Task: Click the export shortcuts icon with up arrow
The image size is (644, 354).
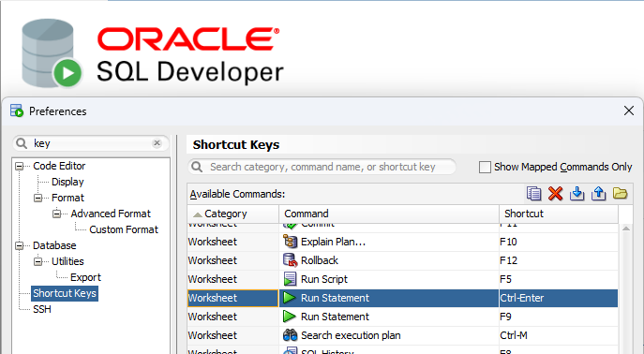Action: 599,193
